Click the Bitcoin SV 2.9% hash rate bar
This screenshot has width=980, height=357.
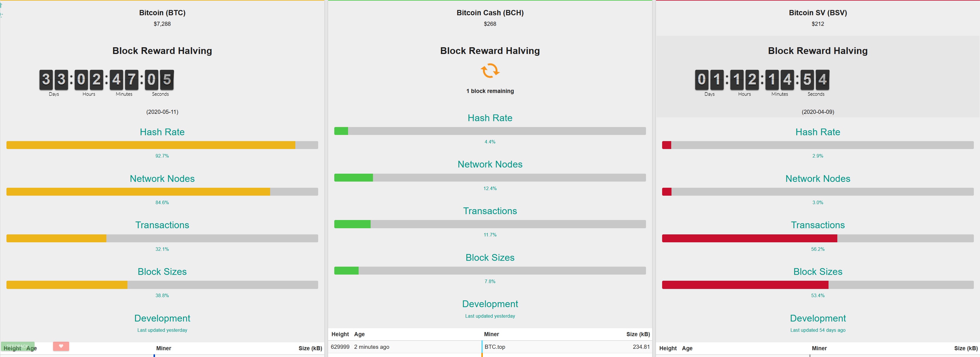pos(818,145)
